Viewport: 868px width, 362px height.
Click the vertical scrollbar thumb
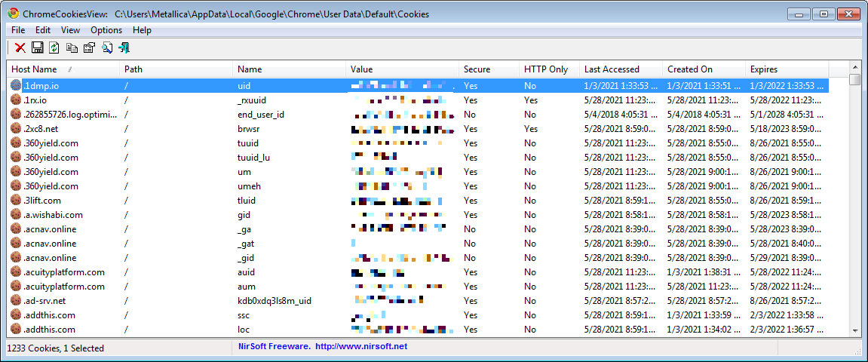click(855, 80)
